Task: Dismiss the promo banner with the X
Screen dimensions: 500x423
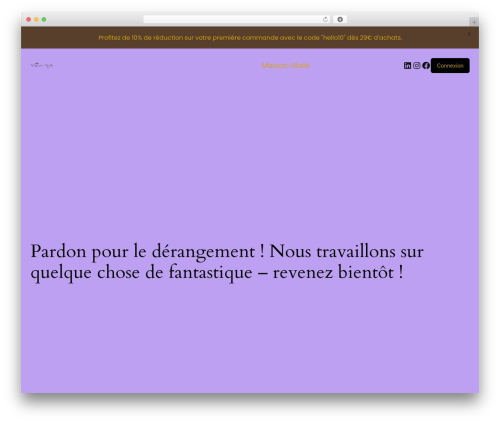Action: 469,34
